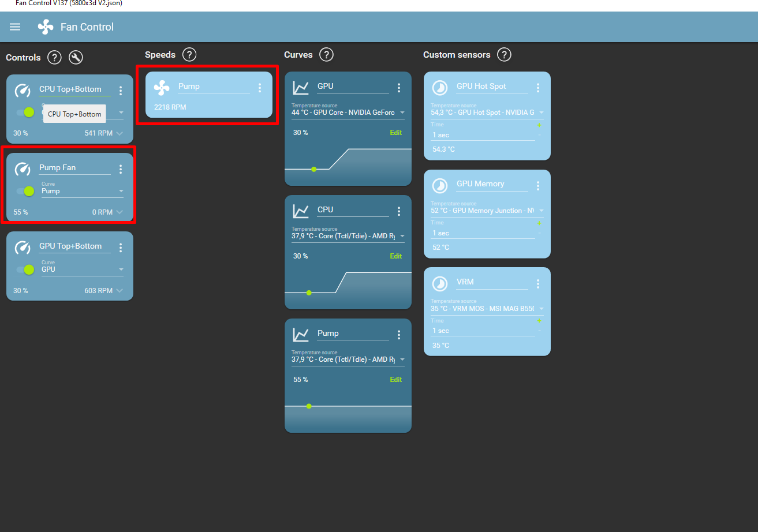Click the green point on GPU curve graph
Screen dimensions: 758x532
pyautogui.click(x=314, y=169)
